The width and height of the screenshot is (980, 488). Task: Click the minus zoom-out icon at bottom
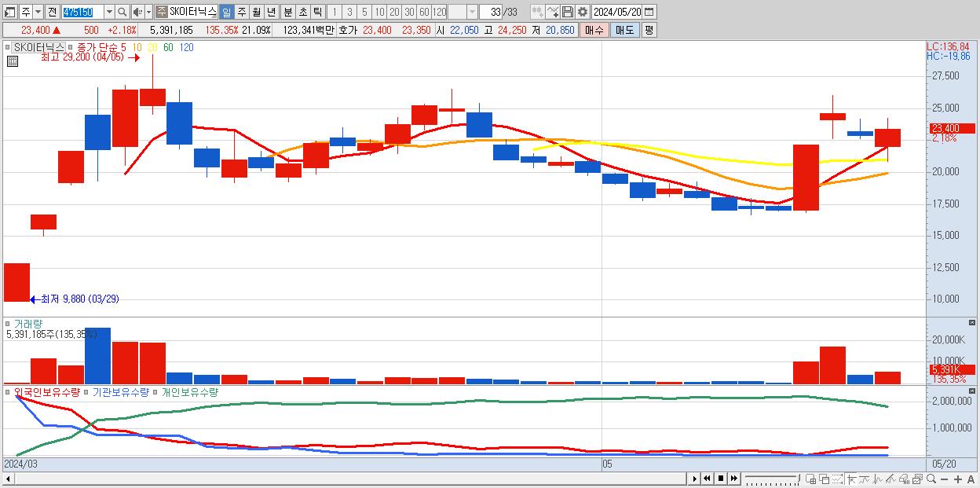point(945,479)
